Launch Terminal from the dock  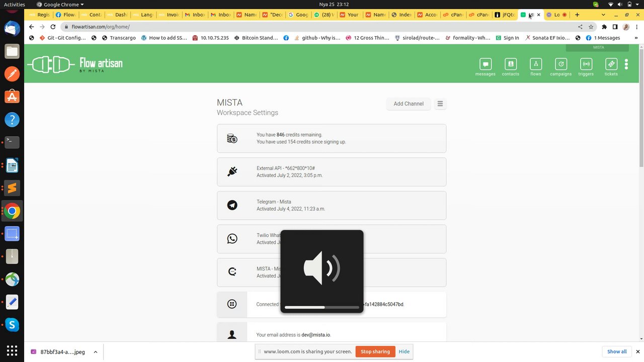tap(12, 142)
